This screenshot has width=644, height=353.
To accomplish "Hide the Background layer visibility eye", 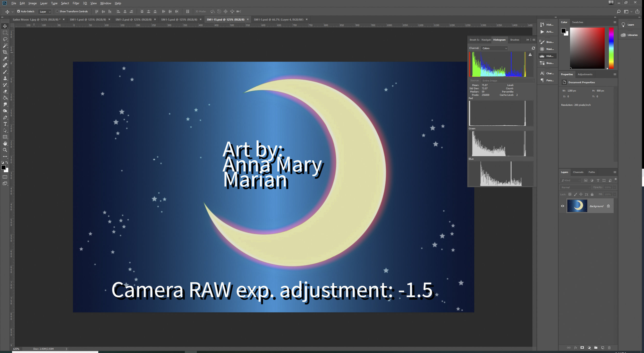I will pos(563,206).
